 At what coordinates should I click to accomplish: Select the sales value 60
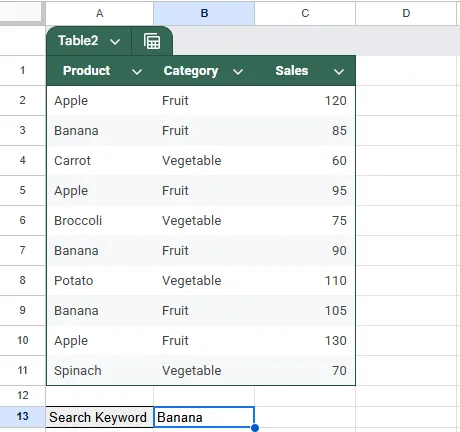click(x=305, y=161)
